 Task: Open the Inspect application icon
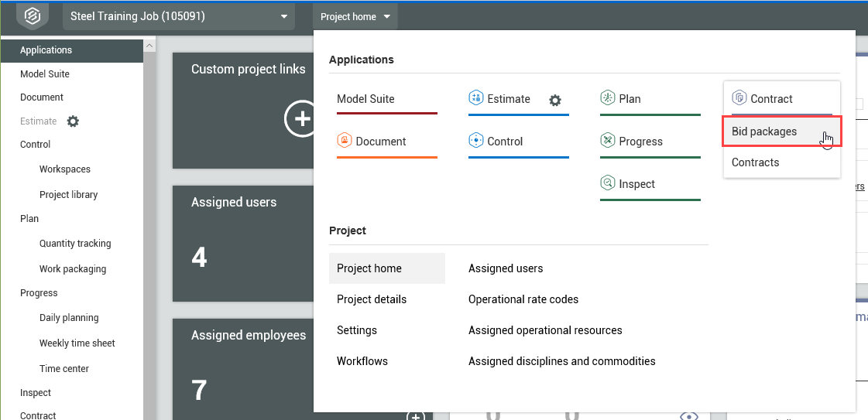pyautogui.click(x=608, y=184)
